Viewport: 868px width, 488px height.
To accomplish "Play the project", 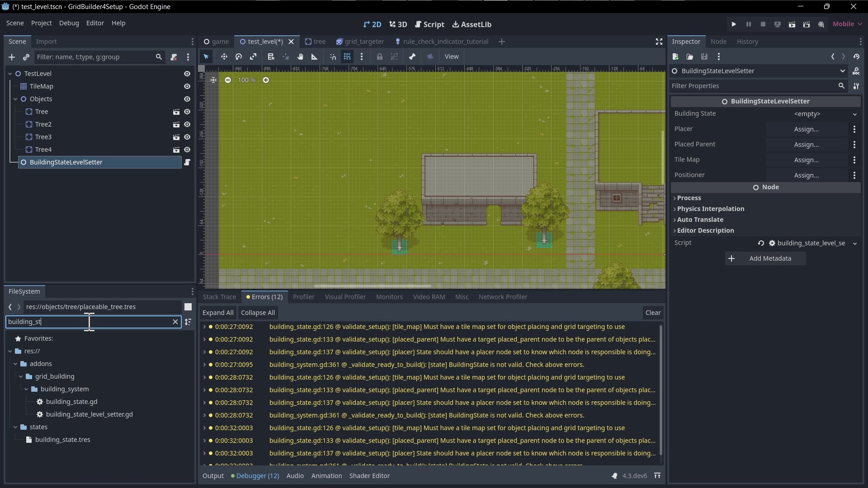I will point(733,24).
